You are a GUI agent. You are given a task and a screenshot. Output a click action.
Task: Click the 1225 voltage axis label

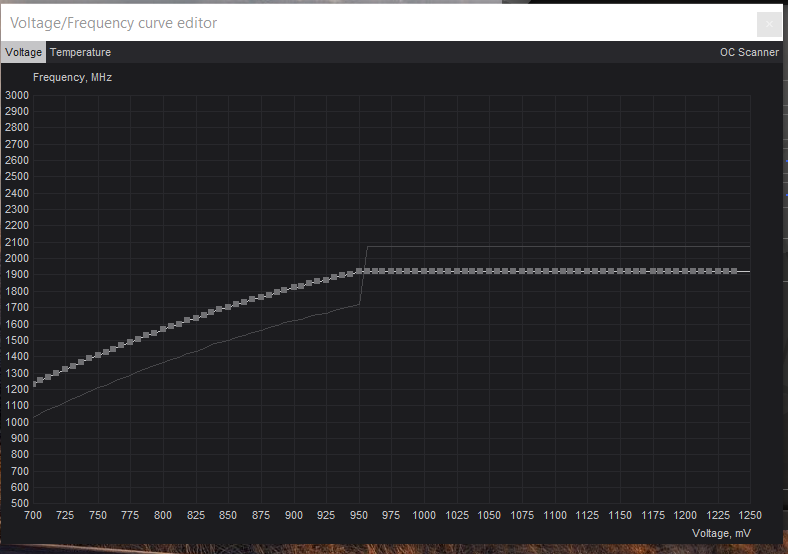tap(718, 515)
